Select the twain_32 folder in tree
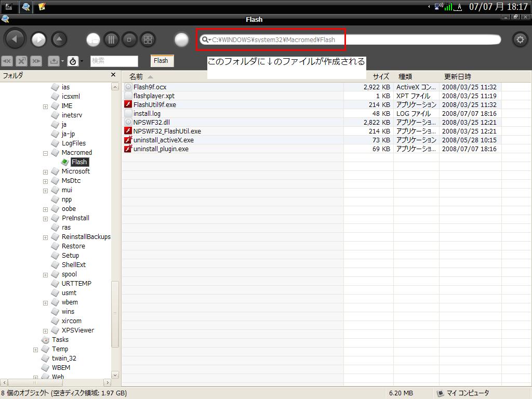Image resolution: width=532 pixels, height=399 pixels. pyautogui.click(x=64, y=358)
